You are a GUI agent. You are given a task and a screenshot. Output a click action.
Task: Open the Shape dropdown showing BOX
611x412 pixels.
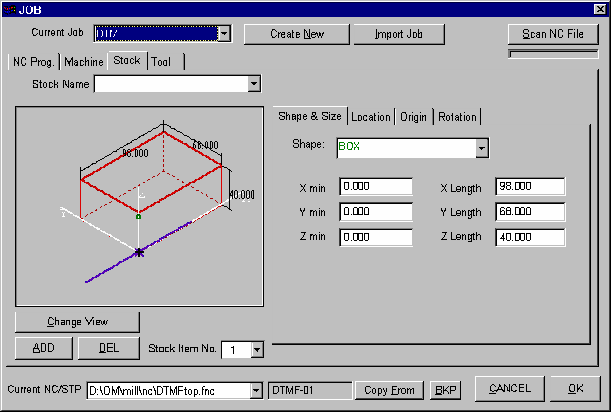[482, 148]
